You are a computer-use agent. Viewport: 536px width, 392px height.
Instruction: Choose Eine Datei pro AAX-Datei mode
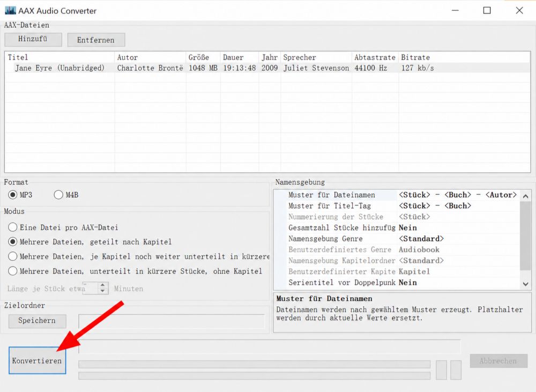click(13, 227)
